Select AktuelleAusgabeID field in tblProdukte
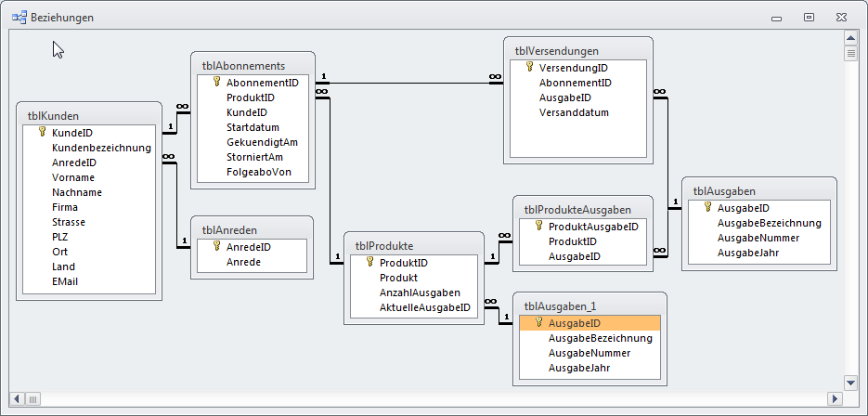868x416 pixels. tap(424, 307)
